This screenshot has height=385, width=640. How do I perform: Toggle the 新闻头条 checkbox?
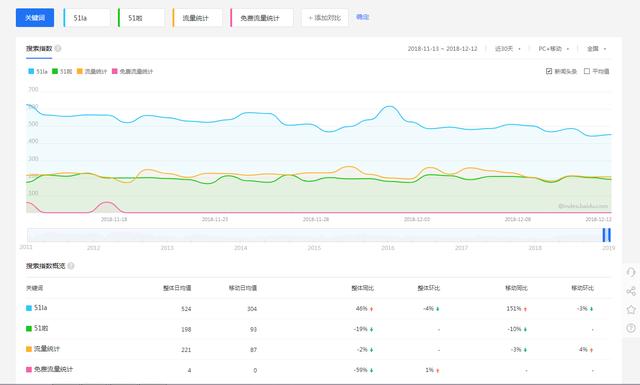pos(549,71)
